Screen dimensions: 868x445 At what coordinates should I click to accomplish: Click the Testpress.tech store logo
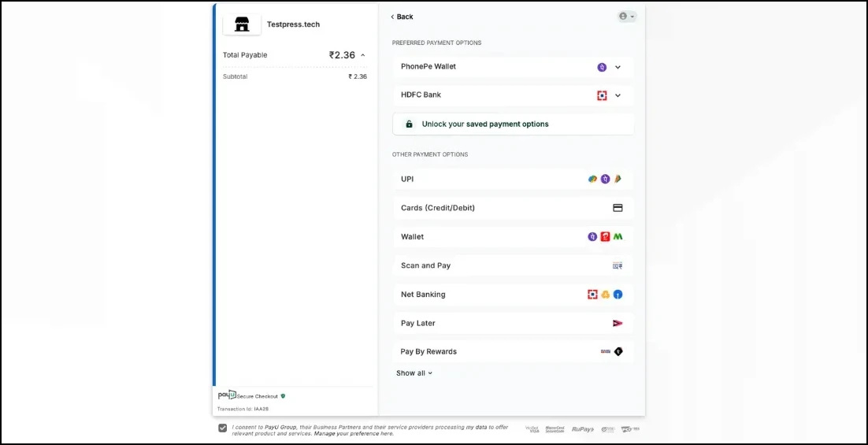click(242, 24)
